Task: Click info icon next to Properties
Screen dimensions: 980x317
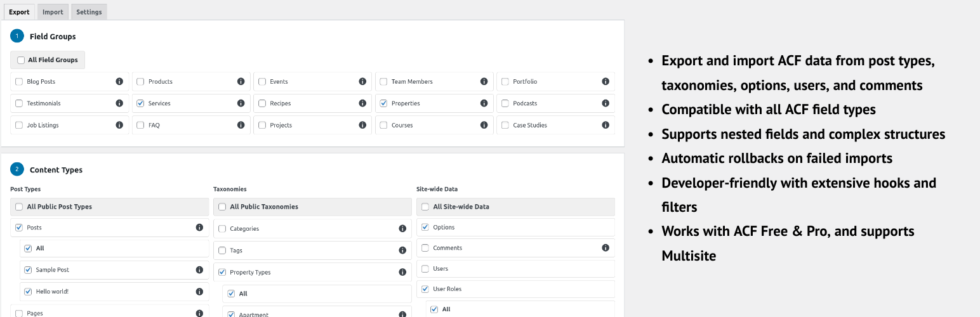Action: 484,103
